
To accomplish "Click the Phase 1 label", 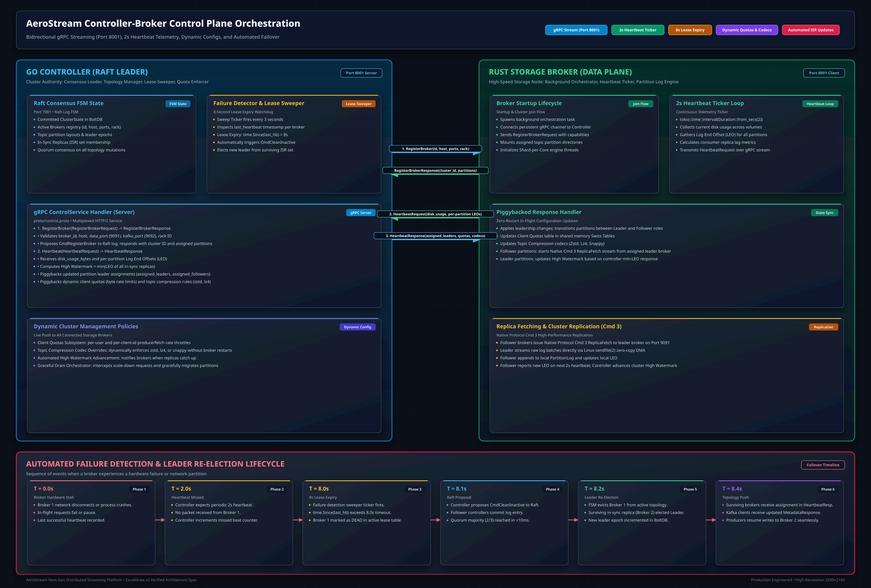I will [139, 489].
